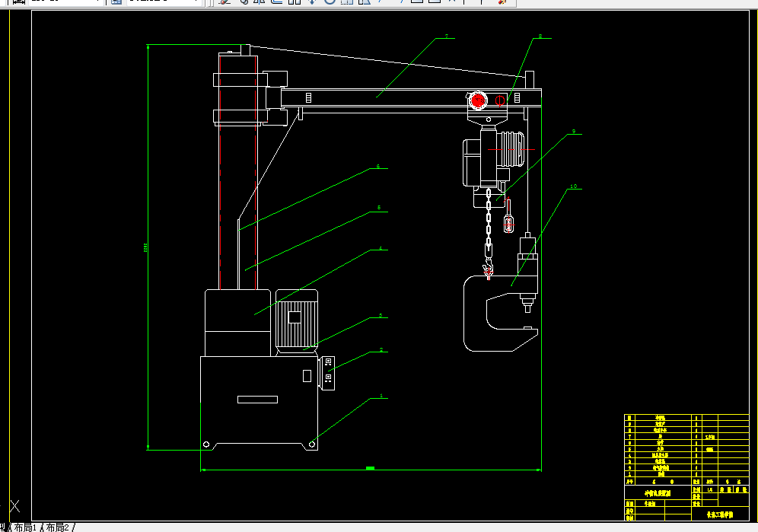
Task: Select leader label number 6
Action: 378,167
